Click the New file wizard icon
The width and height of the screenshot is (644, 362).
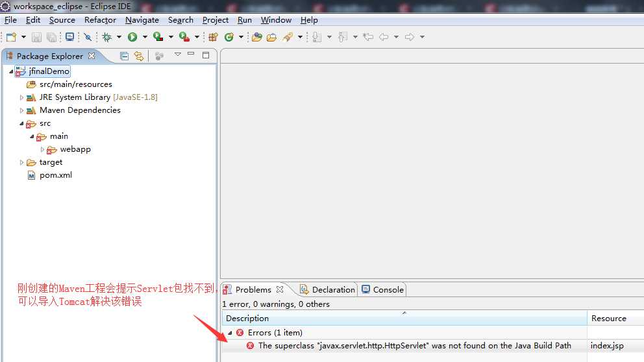click(x=11, y=37)
